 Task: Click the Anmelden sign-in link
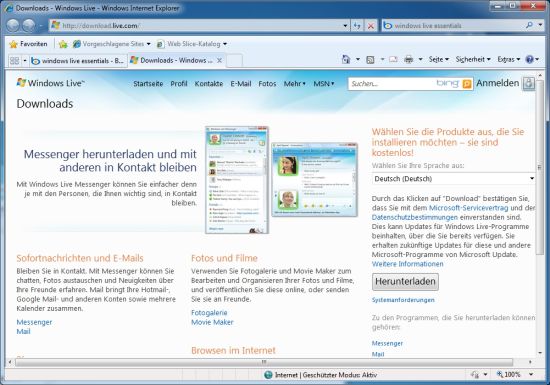[x=497, y=83]
